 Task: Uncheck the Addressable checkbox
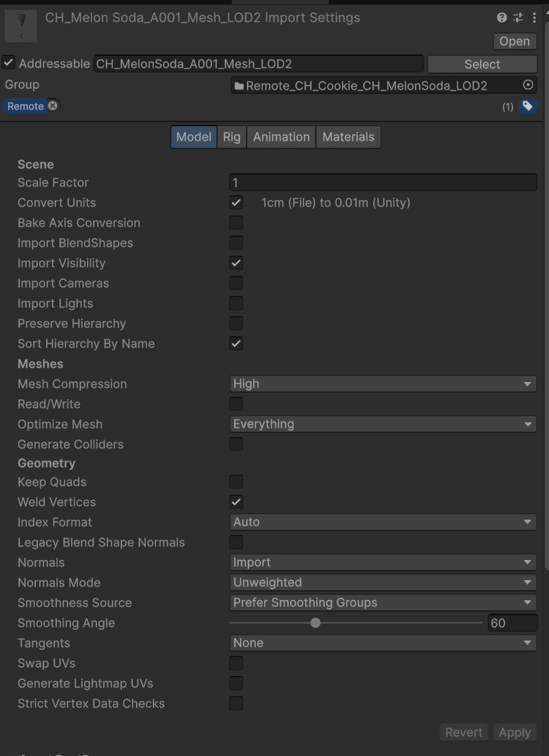(x=8, y=62)
